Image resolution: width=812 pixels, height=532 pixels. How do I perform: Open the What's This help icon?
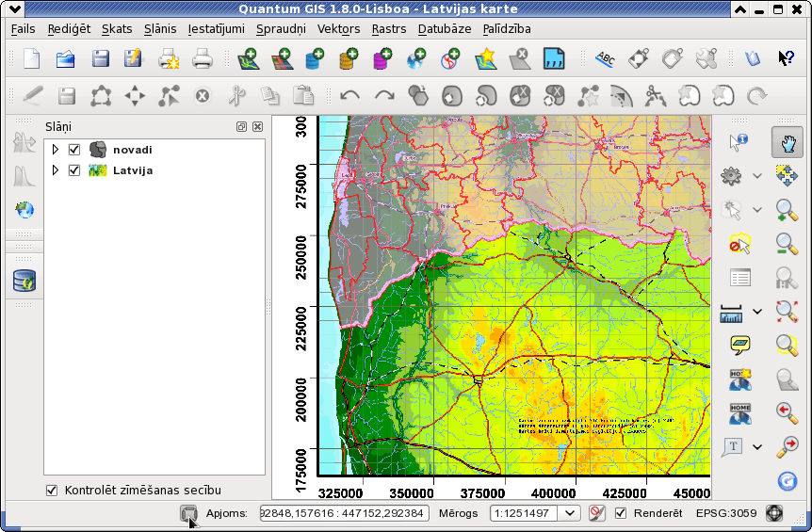[x=786, y=58]
